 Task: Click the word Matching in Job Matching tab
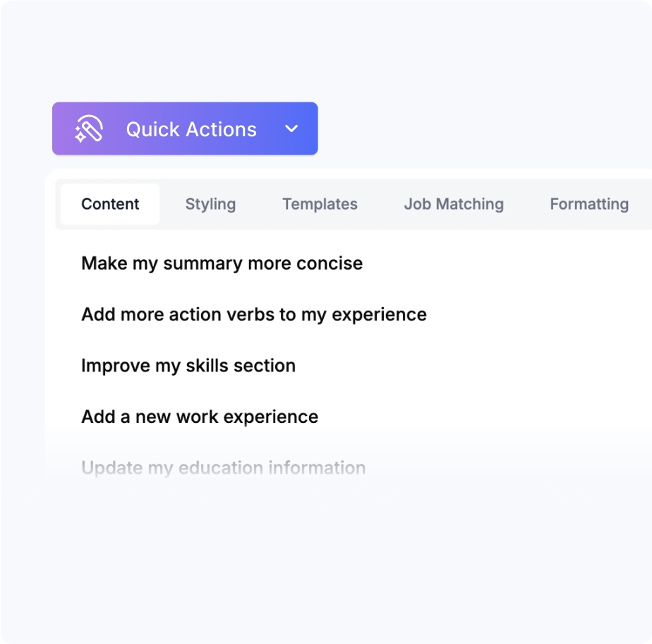(470, 204)
